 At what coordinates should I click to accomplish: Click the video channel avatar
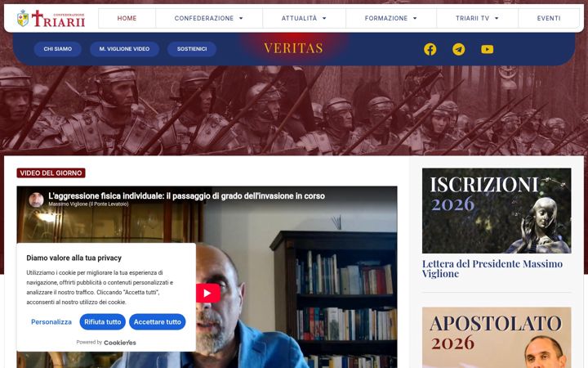37,200
